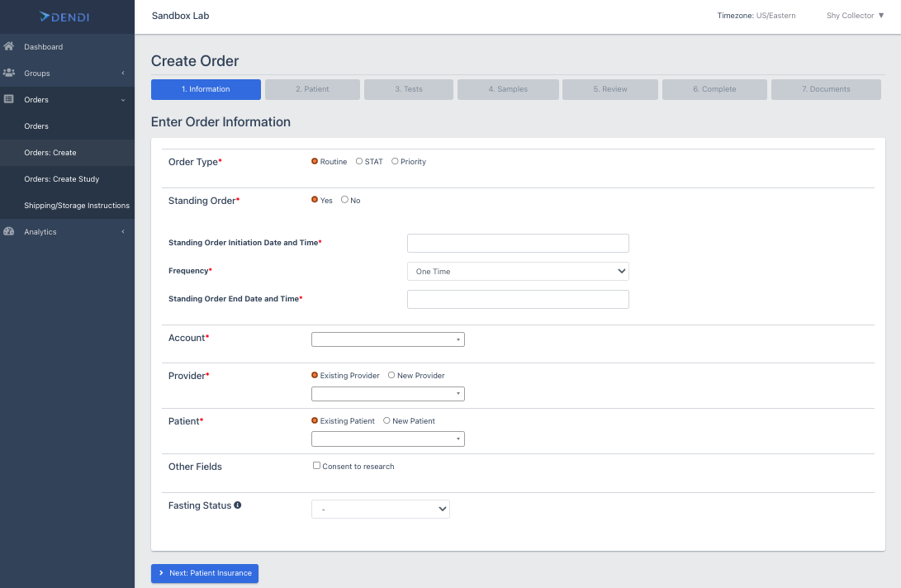Open the Orders list sub-item

tap(36, 126)
